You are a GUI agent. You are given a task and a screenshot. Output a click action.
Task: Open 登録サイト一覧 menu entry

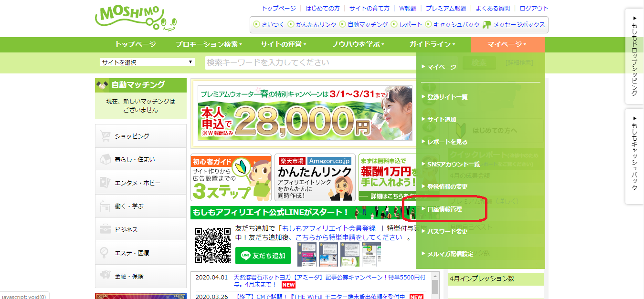[447, 97]
